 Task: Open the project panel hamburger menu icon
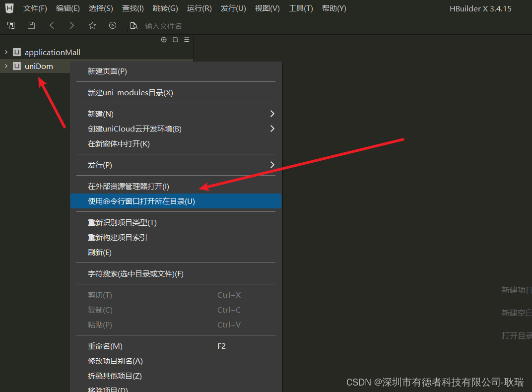click(x=187, y=40)
